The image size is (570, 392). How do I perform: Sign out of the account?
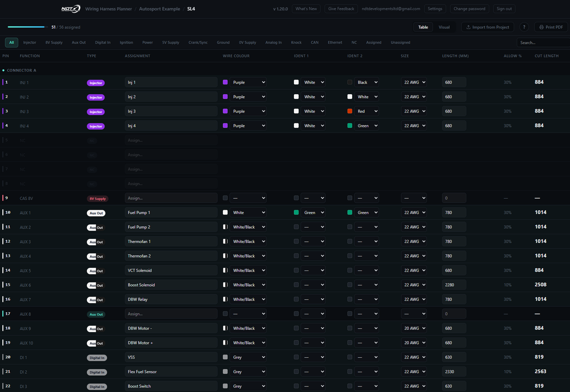(504, 9)
